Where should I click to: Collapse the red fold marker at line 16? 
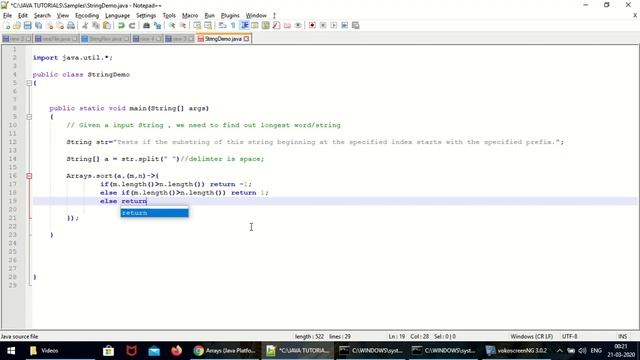tap(29, 176)
